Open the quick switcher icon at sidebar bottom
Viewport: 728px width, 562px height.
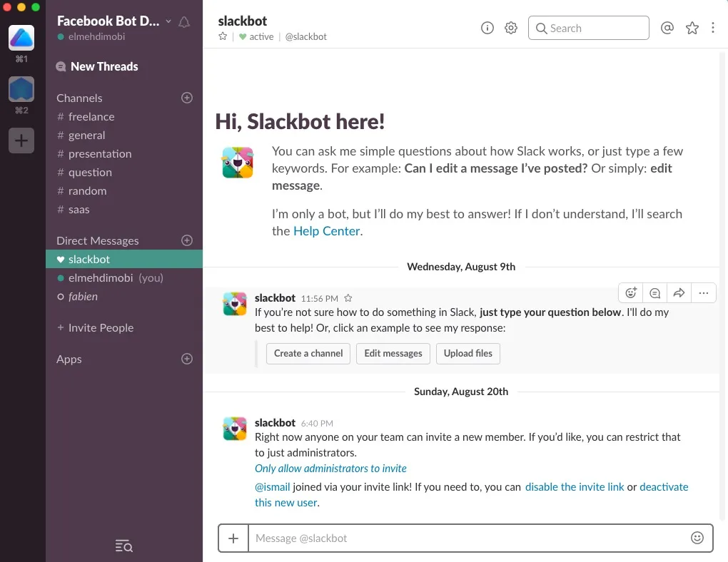(x=123, y=546)
